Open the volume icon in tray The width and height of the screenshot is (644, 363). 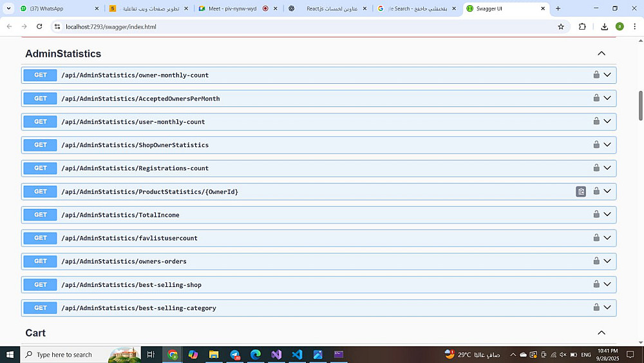pyautogui.click(x=563, y=355)
